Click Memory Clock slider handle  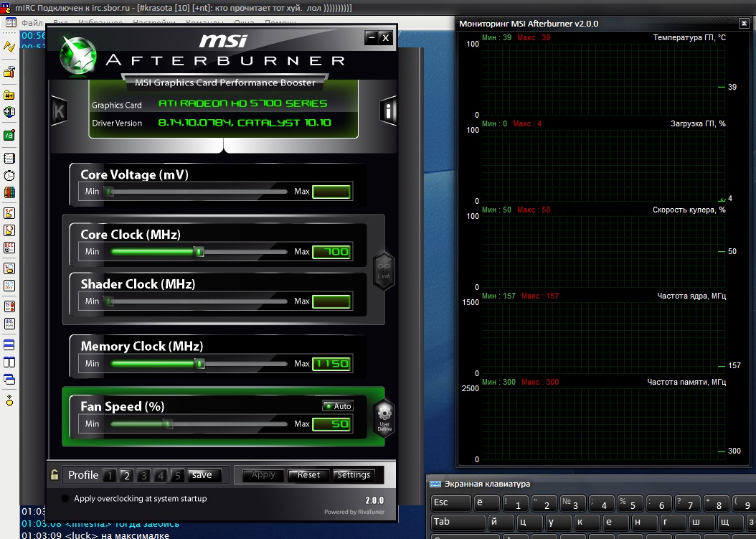click(199, 364)
